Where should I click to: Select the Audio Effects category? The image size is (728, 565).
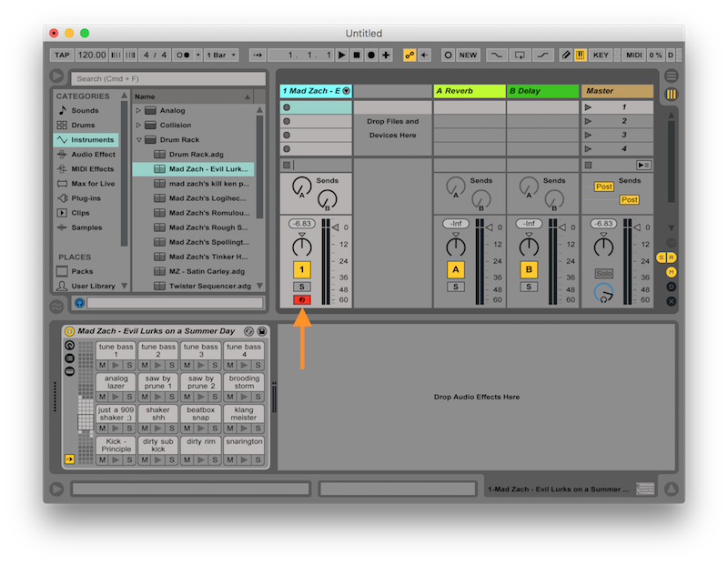coord(93,155)
